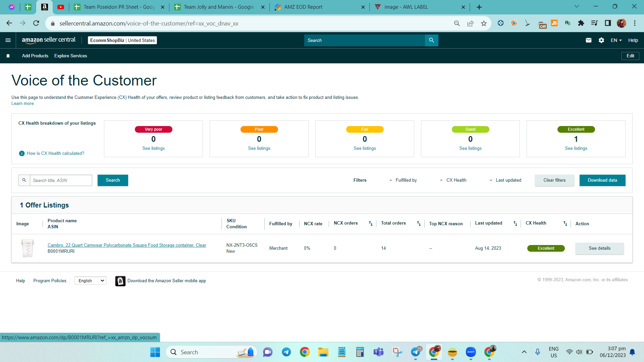Open the browser zoom icon in address bar
Screen dimensions: 644x362
(457, 23)
